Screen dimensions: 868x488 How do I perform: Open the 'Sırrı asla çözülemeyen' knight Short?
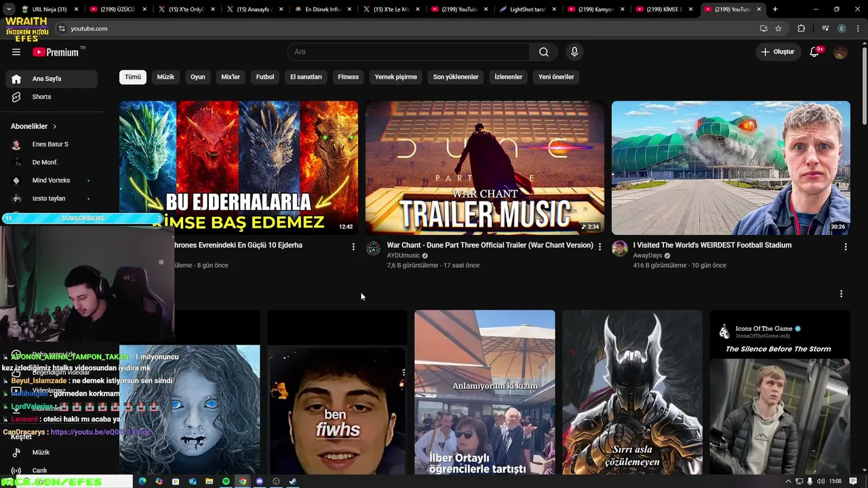click(632, 393)
